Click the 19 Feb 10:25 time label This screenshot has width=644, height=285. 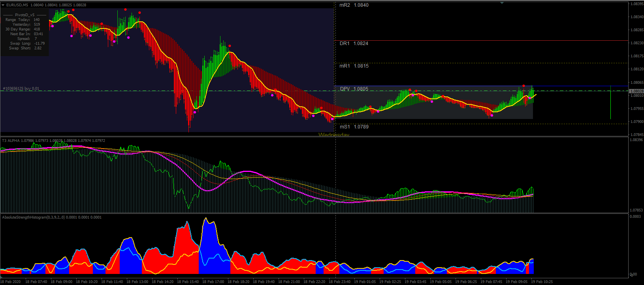[542, 282]
